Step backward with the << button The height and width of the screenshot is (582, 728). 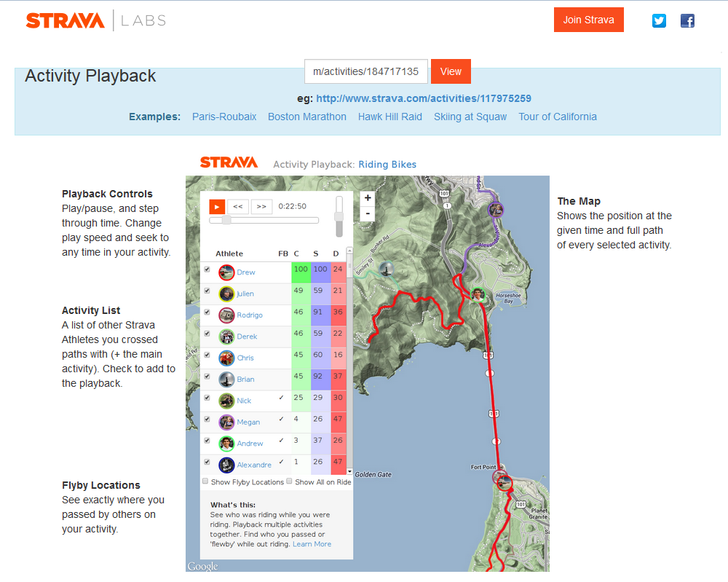click(238, 207)
